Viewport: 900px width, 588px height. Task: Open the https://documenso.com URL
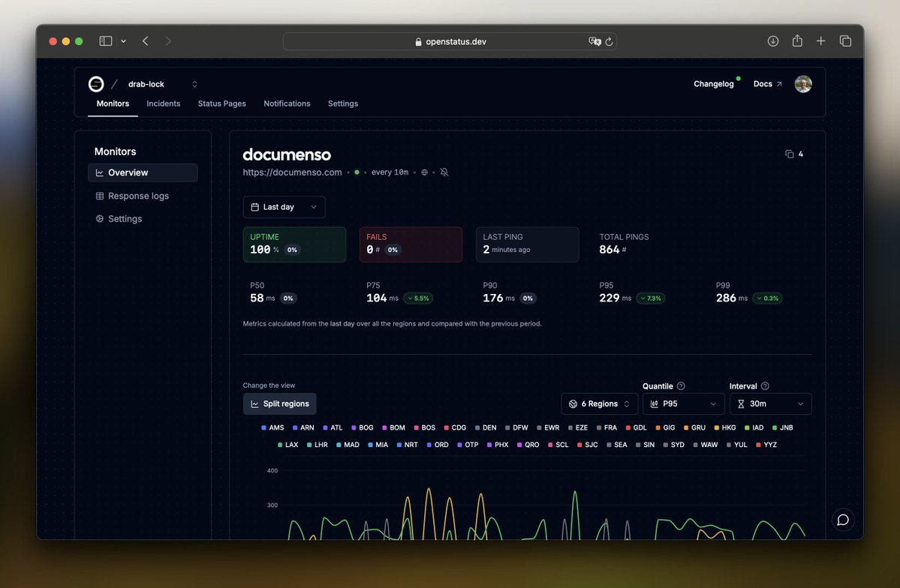[292, 172]
